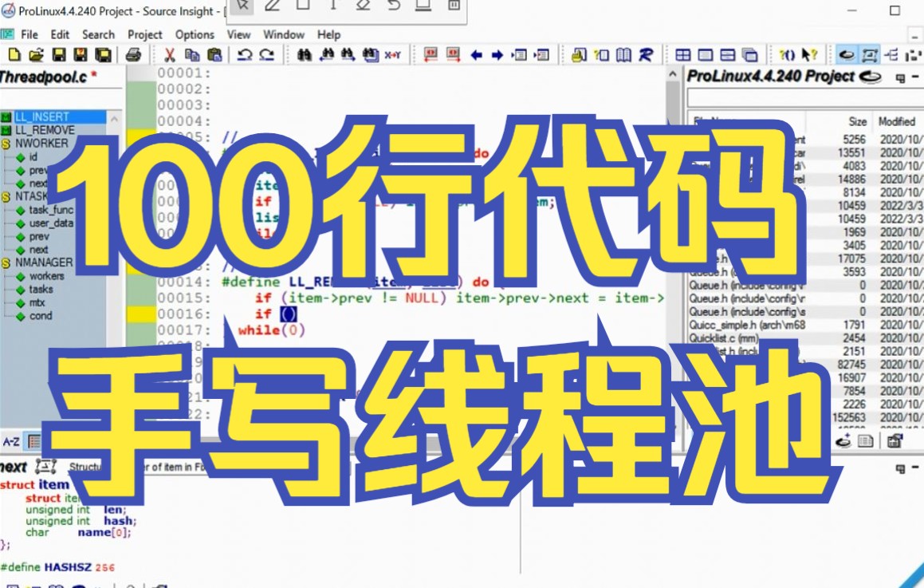Enable the context help cursor mode
Screen dimensions: 924x588
pos(808,54)
